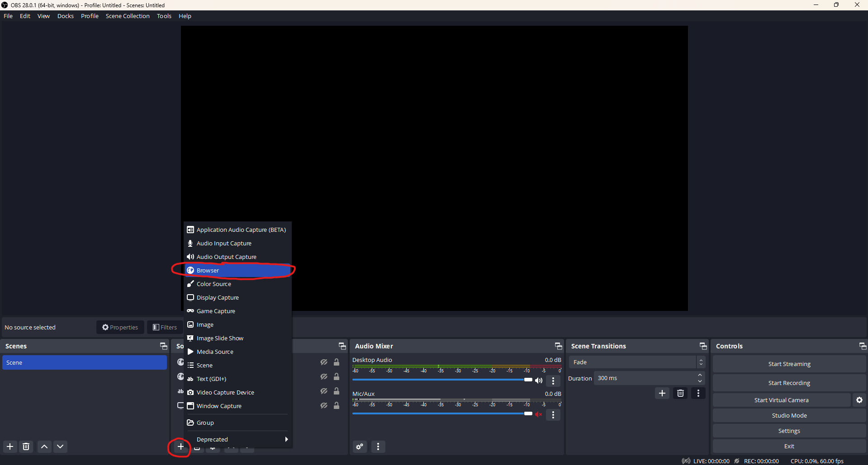This screenshot has height=465, width=868.
Task: Pop out the Scenes dock
Action: pos(164,346)
